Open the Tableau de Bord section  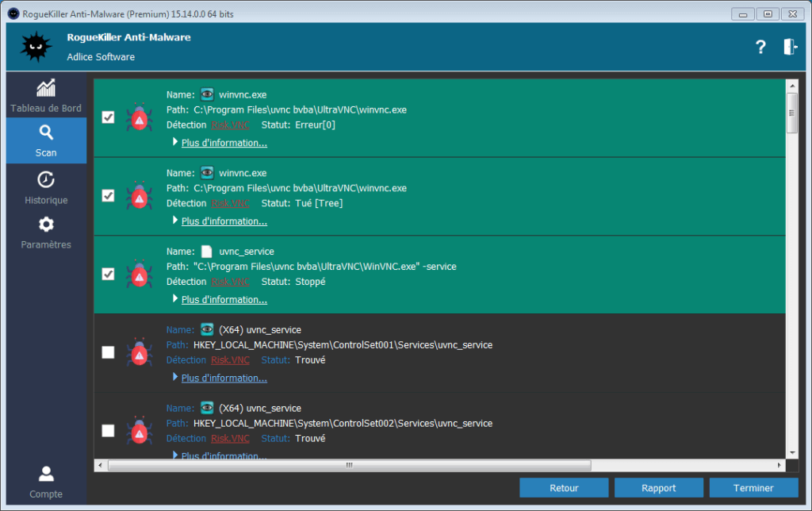click(46, 96)
